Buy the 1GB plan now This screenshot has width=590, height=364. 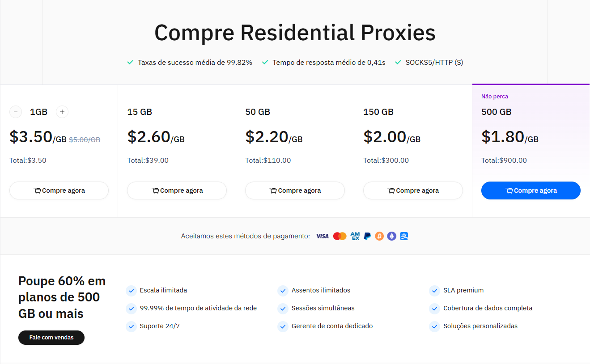59,190
